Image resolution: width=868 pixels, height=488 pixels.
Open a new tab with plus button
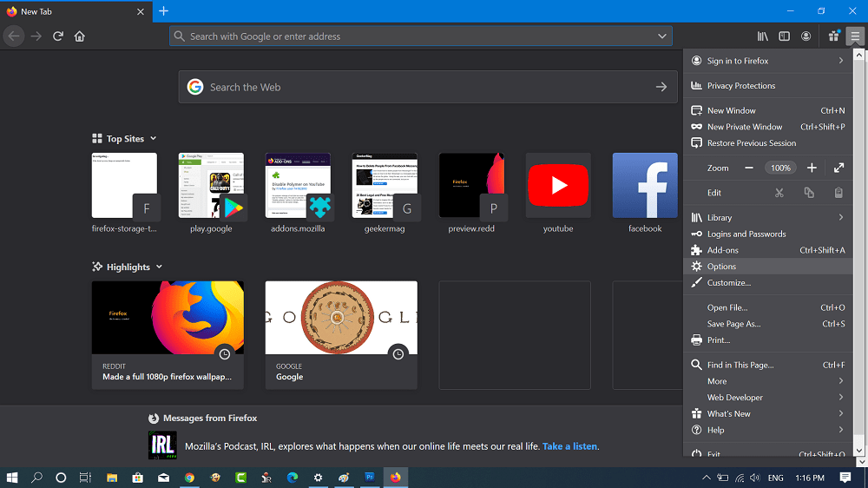pos(163,11)
